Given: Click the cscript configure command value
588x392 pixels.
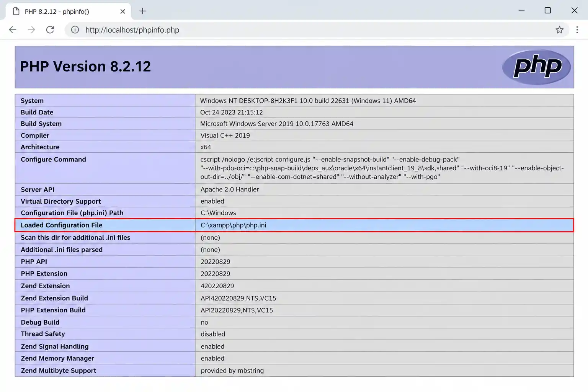Looking at the screenshot, I should [x=382, y=168].
